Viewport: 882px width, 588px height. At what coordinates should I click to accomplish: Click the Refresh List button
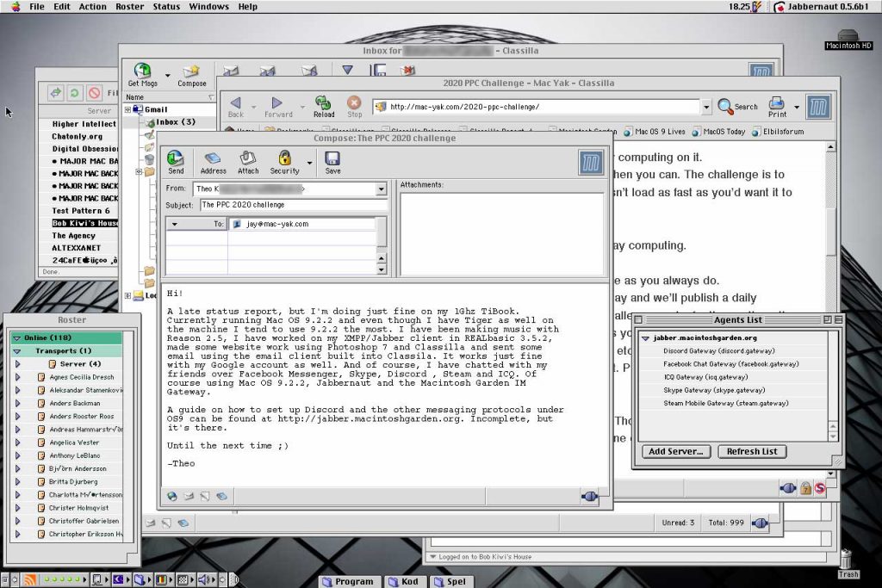[751, 451]
